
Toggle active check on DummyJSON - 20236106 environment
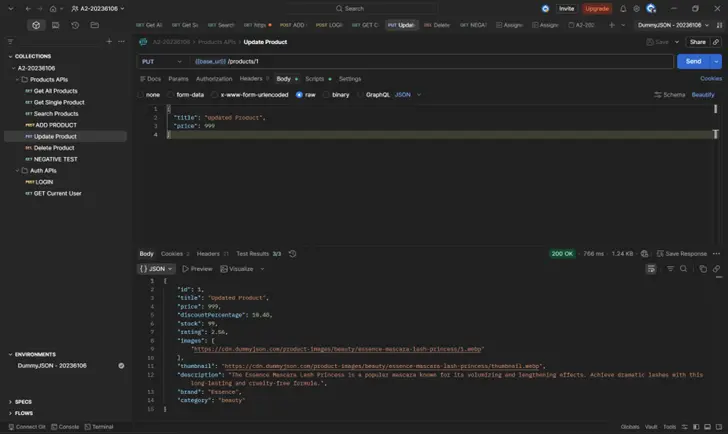click(121, 366)
